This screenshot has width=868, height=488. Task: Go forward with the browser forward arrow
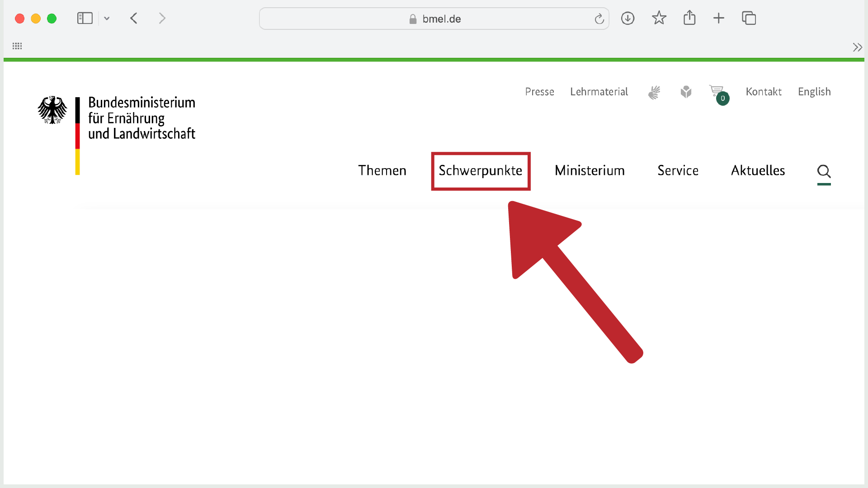pos(162,19)
